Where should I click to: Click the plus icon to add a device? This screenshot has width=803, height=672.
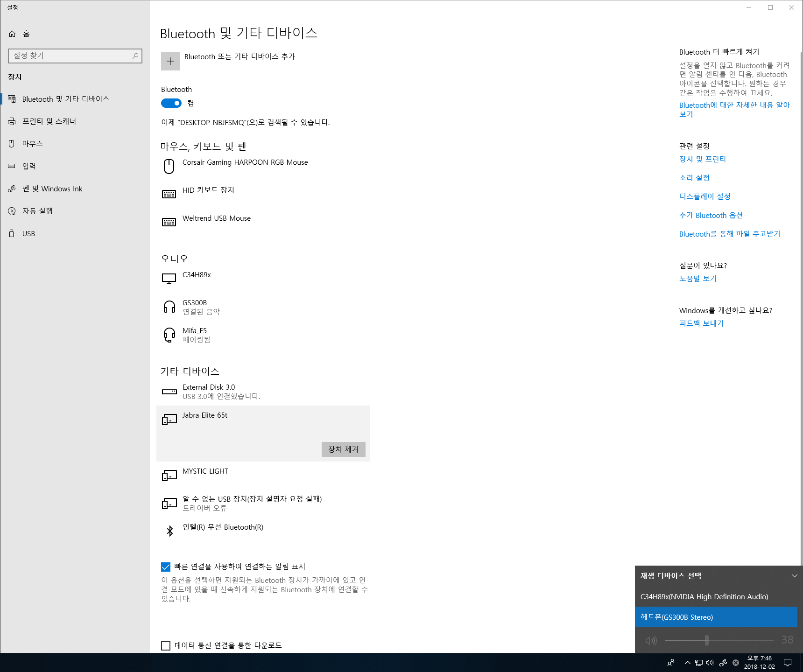tap(170, 61)
